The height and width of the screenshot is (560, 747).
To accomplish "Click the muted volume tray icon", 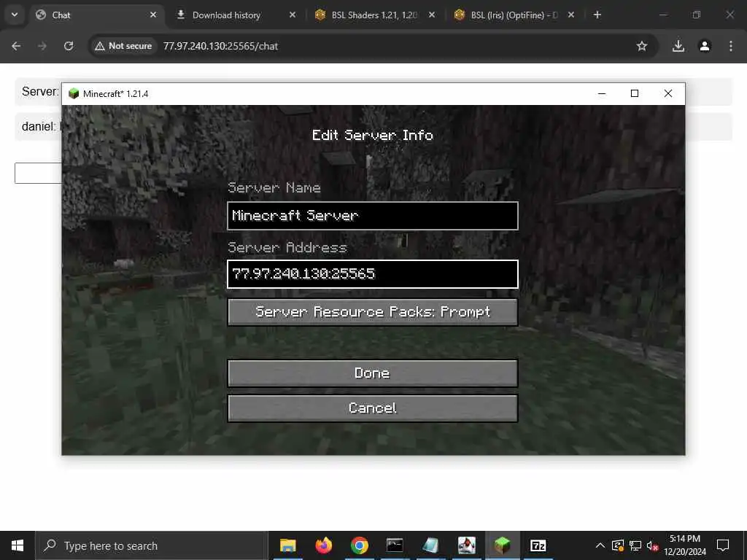I will point(652,545).
